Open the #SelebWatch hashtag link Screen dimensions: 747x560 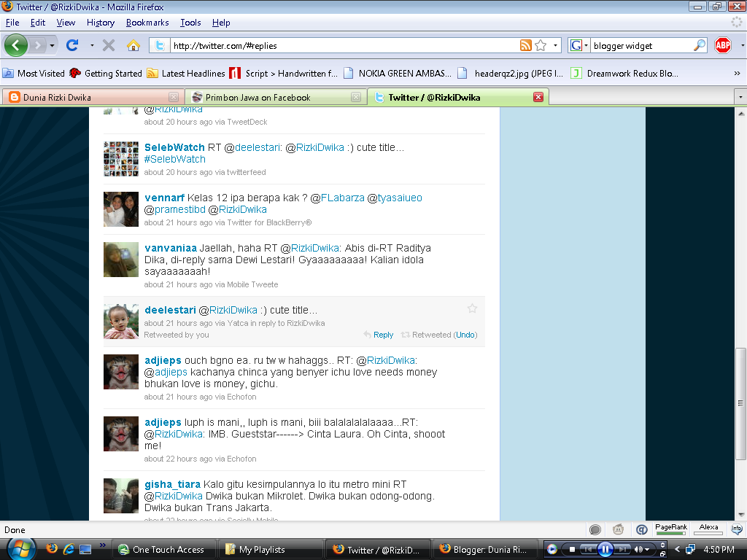[x=175, y=160]
